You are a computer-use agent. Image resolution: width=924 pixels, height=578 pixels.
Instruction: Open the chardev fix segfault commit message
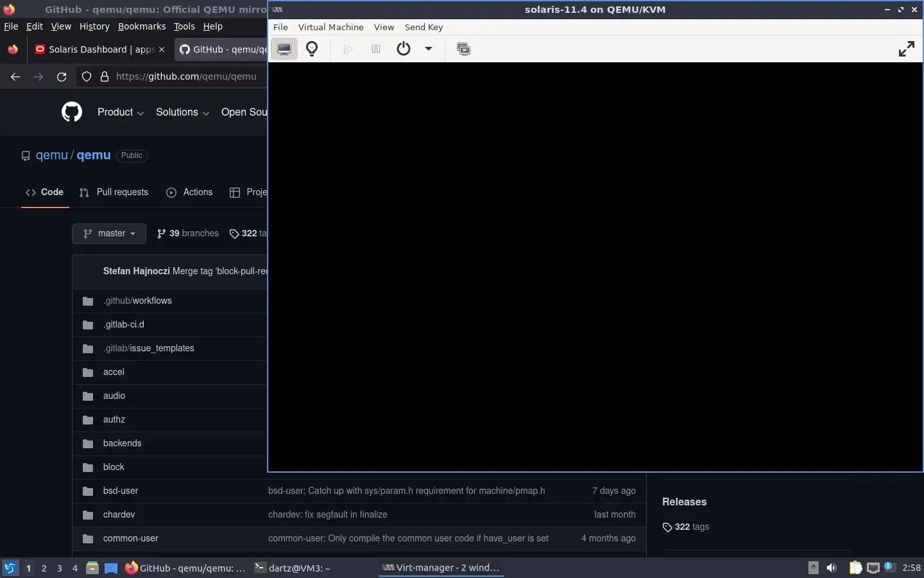[x=327, y=514]
